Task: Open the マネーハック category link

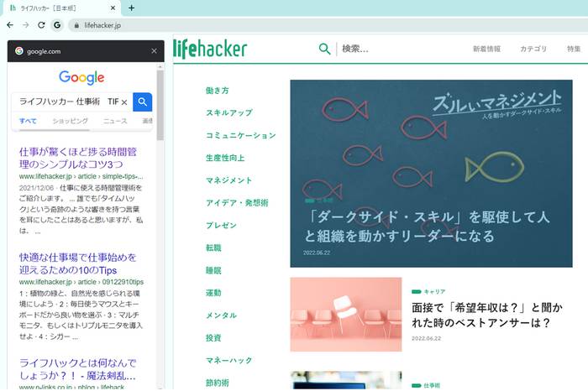Action: tap(229, 360)
